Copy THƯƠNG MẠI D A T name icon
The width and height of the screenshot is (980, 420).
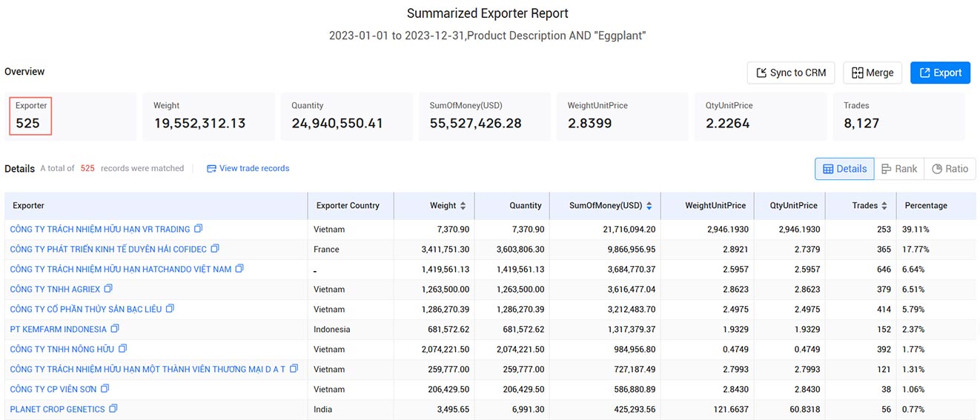point(294,369)
